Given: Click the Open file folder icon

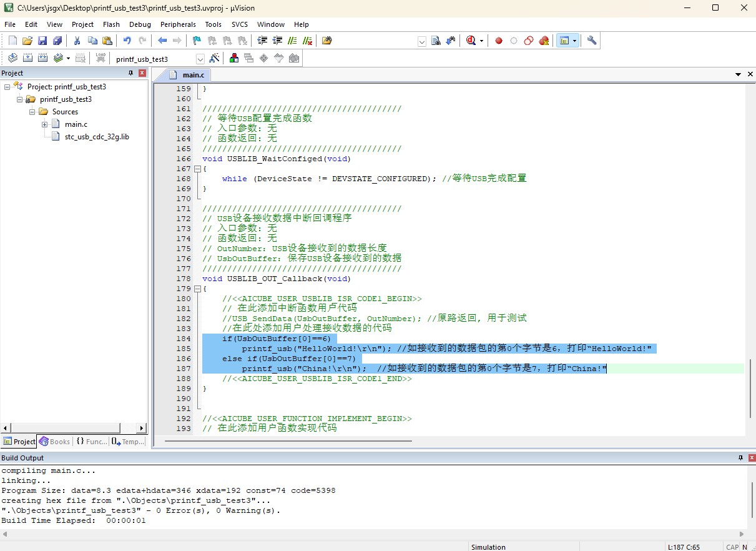Looking at the screenshot, I should tap(27, 41).
